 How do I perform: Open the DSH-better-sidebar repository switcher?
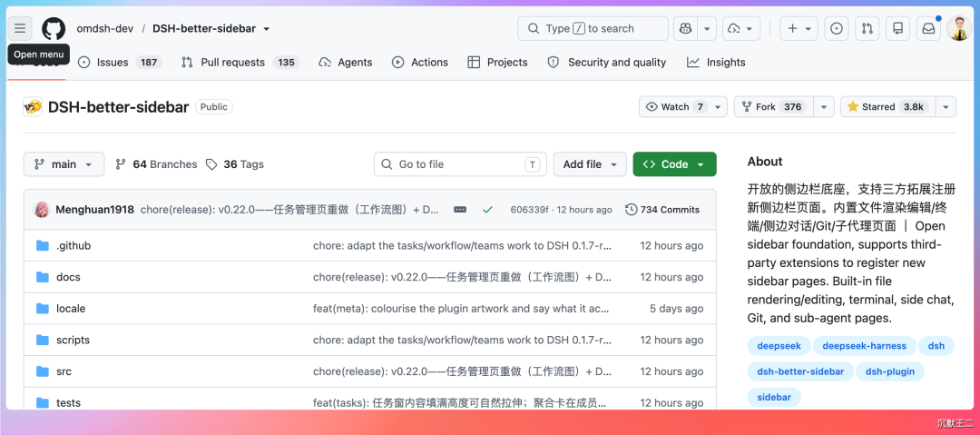pos(211,29)
